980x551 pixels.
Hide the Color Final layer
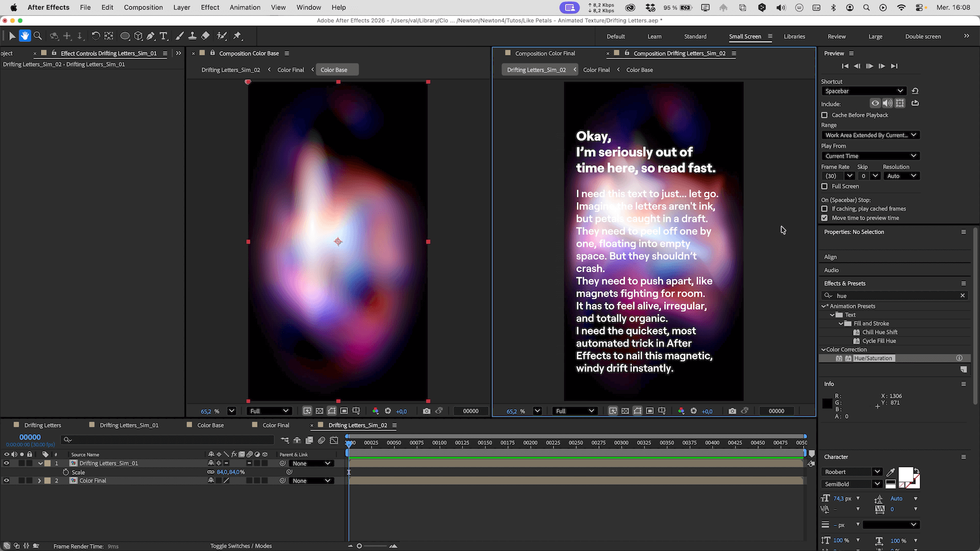point(7,481)
